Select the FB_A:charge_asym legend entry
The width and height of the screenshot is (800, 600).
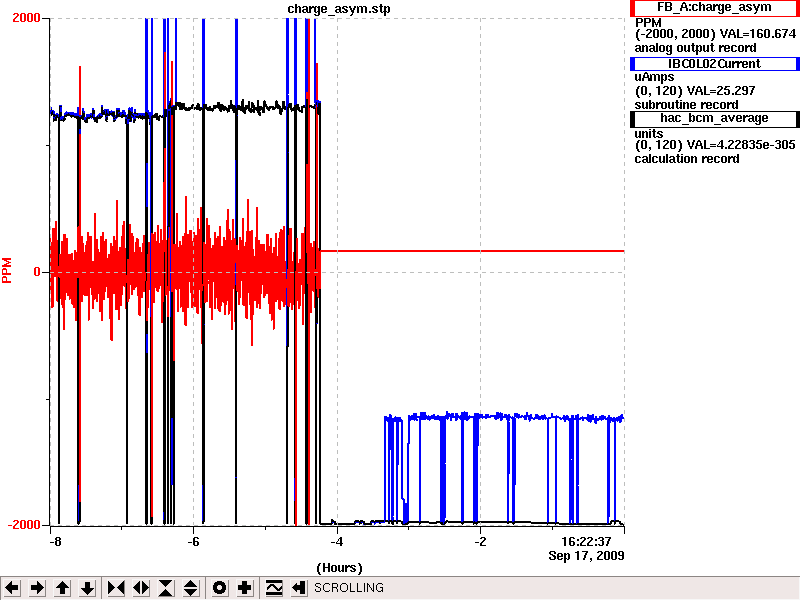pyautogui.click(x=714, y=8)
